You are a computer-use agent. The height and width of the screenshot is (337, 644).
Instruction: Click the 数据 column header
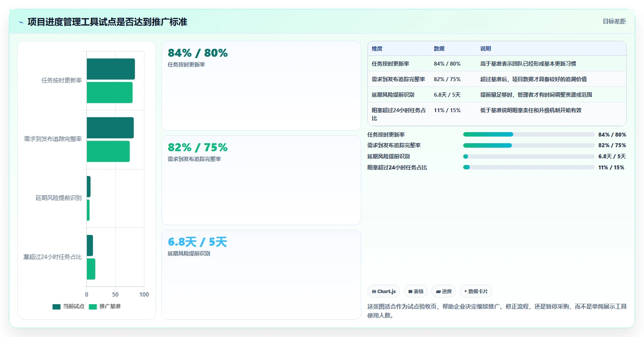click(x=439, y=49)
